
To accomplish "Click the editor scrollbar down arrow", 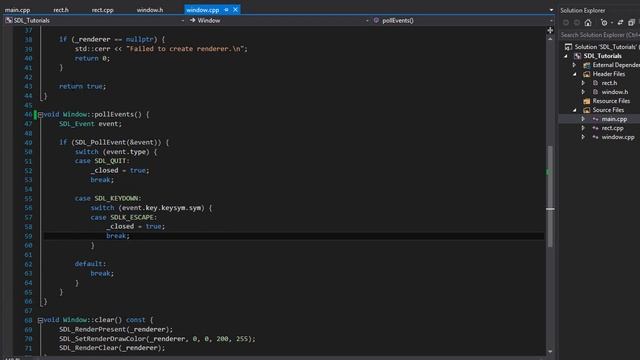I will click(x=550, y=351).
